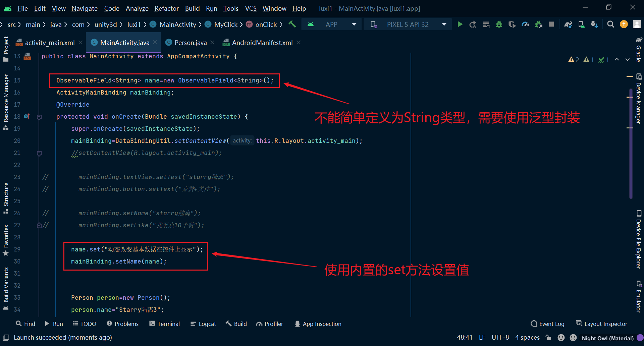Toggle the Structure tool window
This screenshot has width=644, height=346.
pos(6,198)
